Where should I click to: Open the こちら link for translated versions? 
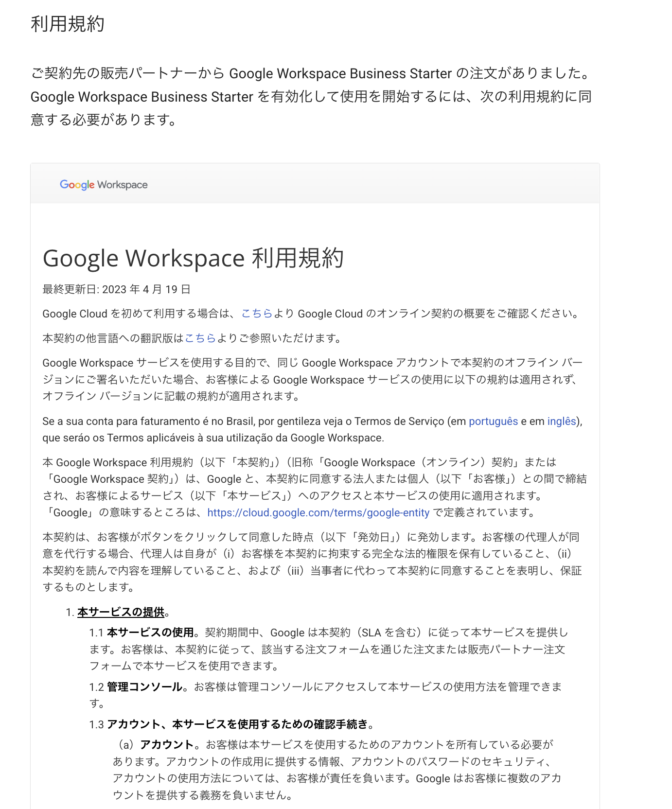(200, 338)
